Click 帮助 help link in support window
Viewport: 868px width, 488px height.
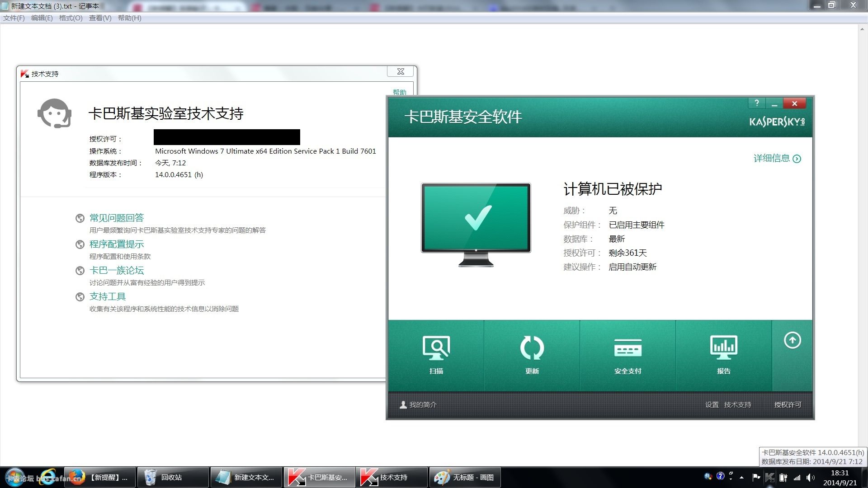400,92
